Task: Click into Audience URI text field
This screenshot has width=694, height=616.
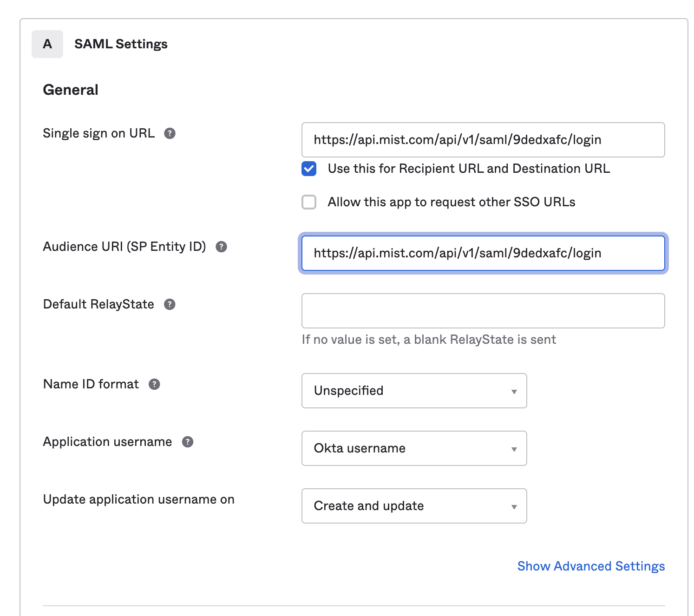Action: [483, 253]
